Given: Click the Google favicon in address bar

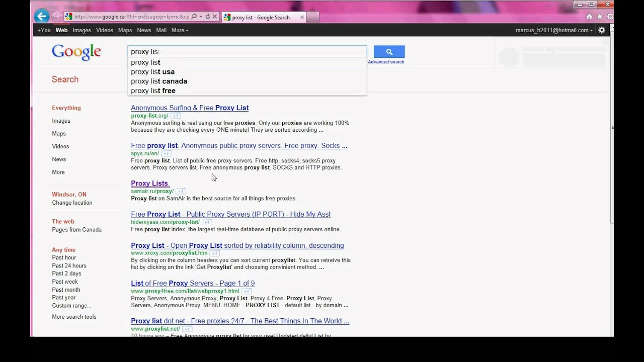Looking at the screenshot, I should click(68, 17).
